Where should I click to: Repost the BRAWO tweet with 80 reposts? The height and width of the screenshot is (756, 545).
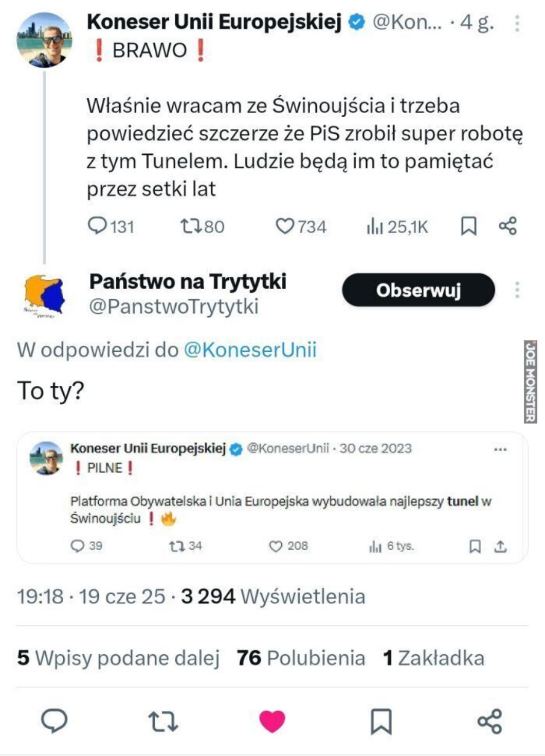click(202, 226)
